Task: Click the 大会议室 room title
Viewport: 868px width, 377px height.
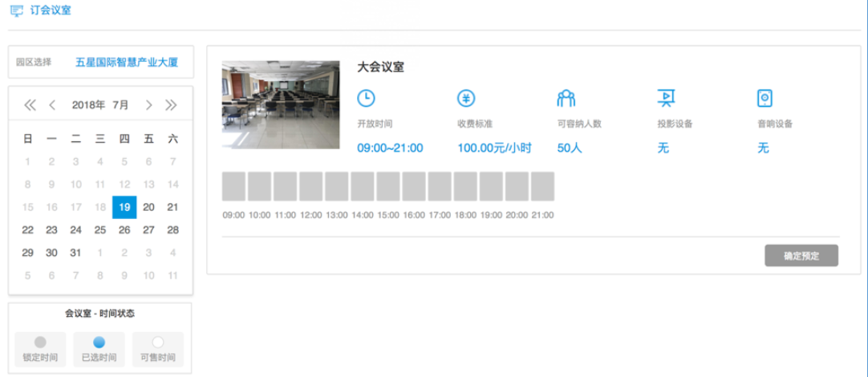Action: pyautogui.click(x=380, y=67)
